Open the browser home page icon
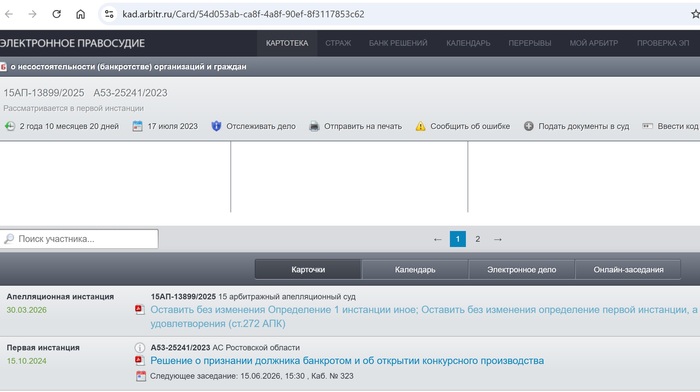700x392 pixels. tap(80, 14)
